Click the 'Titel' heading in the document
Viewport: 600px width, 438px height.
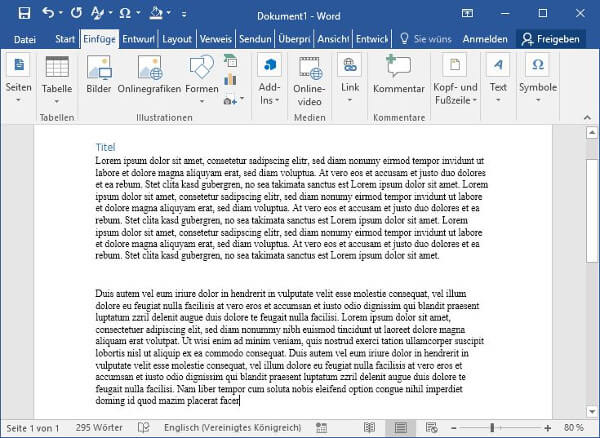[105, 147]
